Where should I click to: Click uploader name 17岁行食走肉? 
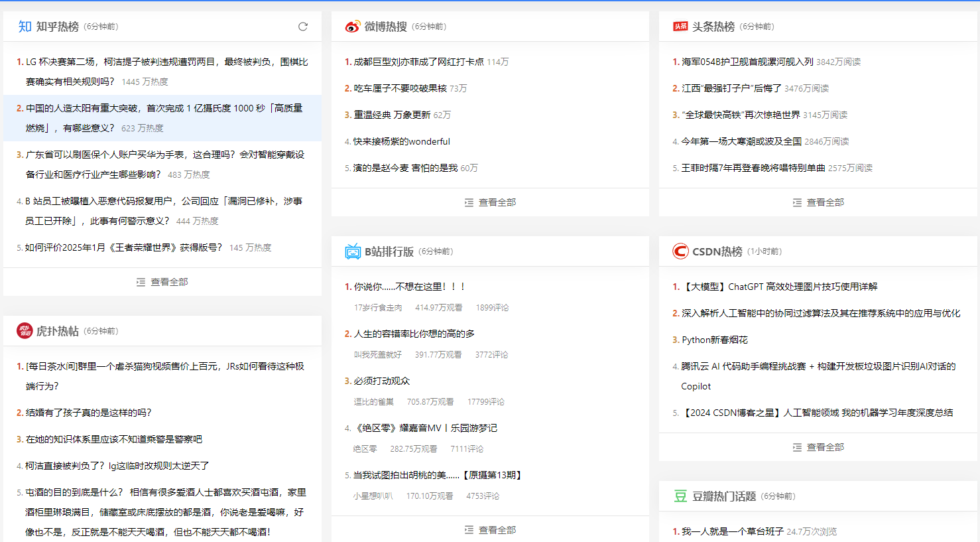(378, 308)
